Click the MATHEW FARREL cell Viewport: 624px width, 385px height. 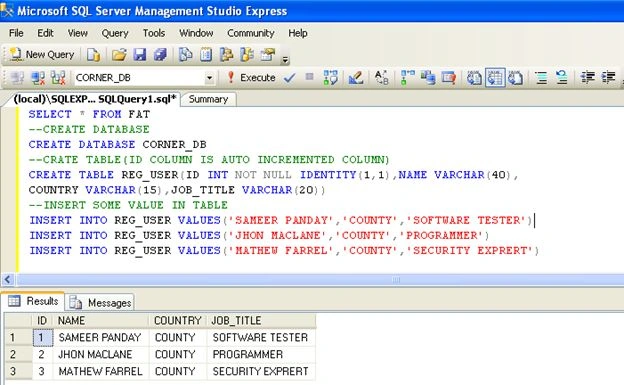click(101, 371)
